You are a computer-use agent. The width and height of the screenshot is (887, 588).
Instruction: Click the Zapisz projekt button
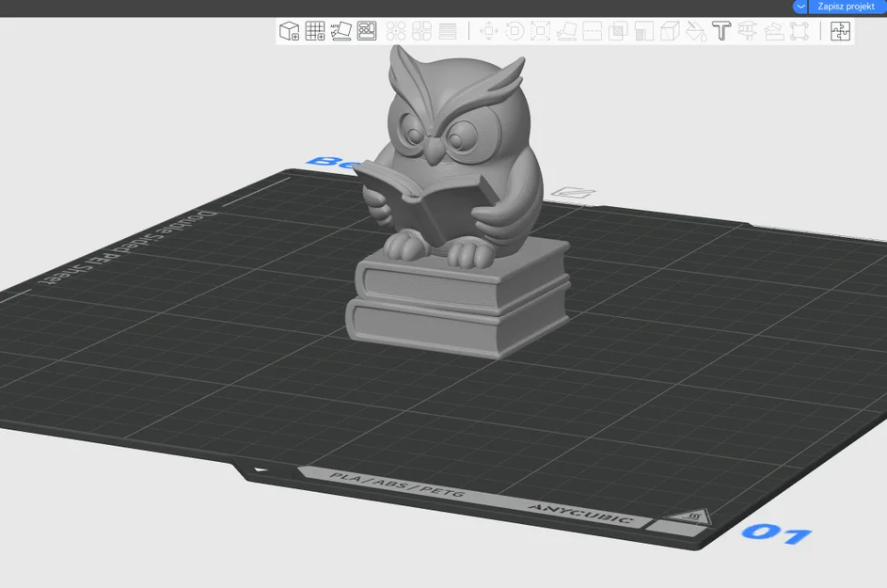(x=847, y=7)
